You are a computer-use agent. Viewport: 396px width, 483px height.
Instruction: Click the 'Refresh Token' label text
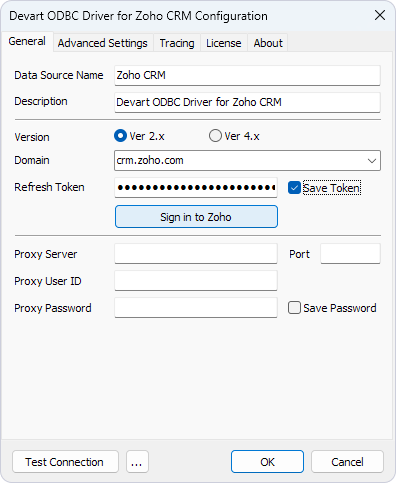tap(49, 187)
